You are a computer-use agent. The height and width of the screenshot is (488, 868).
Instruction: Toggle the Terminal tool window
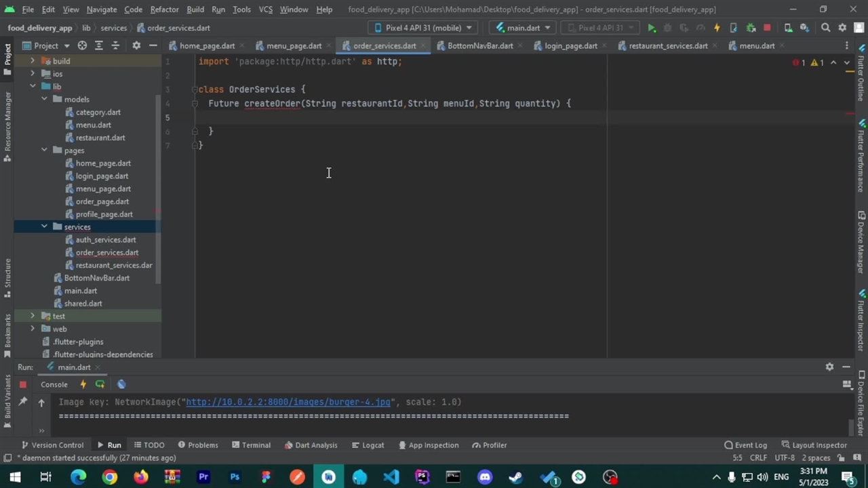tap(251, 445)
